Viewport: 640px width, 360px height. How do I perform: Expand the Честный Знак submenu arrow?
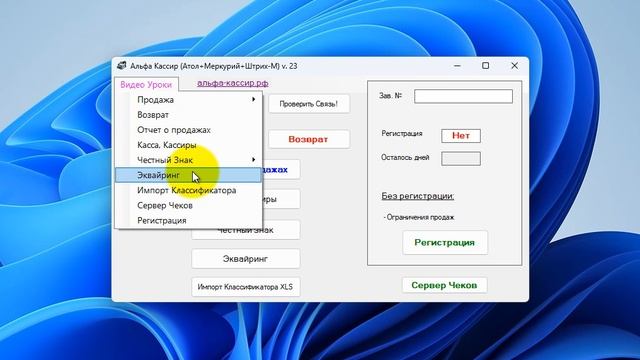[x=253, y=160]
